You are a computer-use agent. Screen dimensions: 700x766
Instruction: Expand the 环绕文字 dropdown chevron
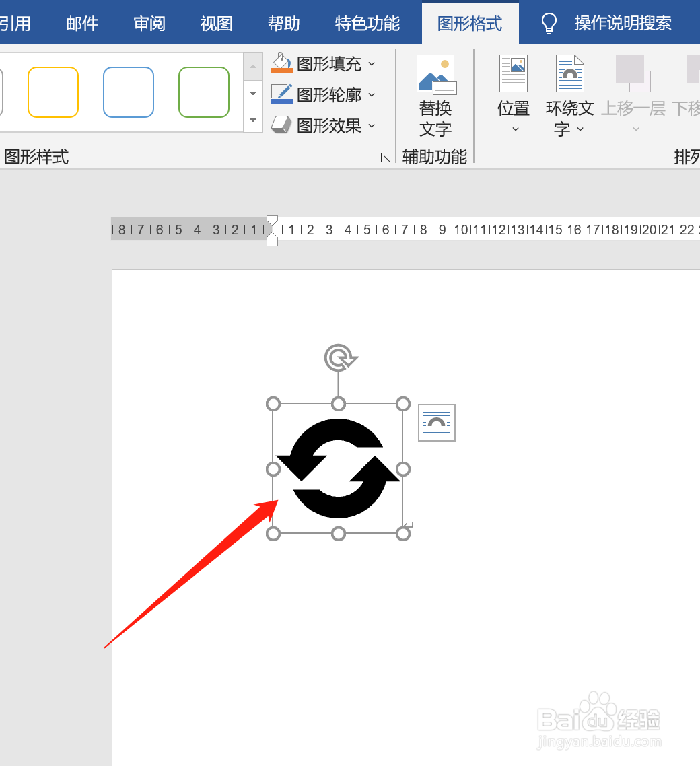pos(580,129)
